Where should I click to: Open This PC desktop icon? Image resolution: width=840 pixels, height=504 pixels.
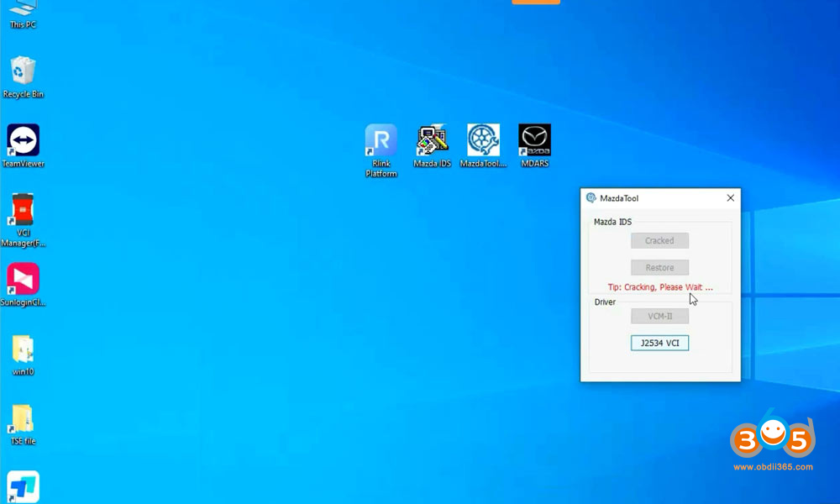pyautogui.click(x=23, y=14)
